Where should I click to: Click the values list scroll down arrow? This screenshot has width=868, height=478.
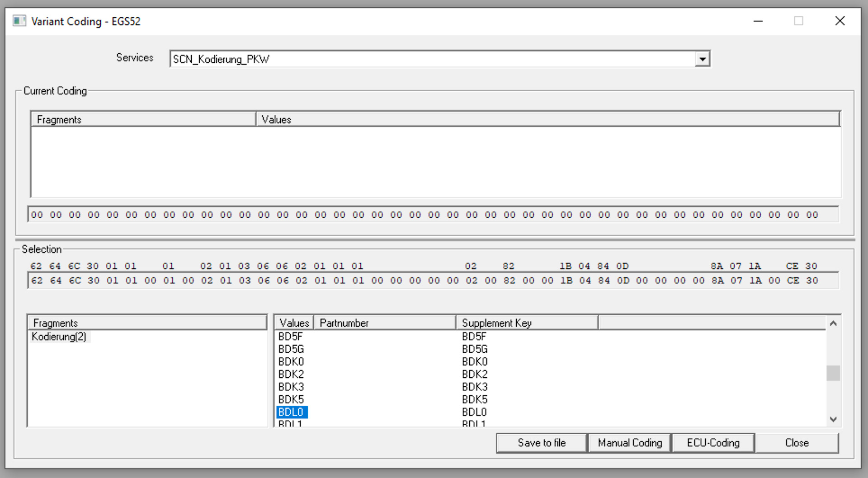tap(833, 419)
